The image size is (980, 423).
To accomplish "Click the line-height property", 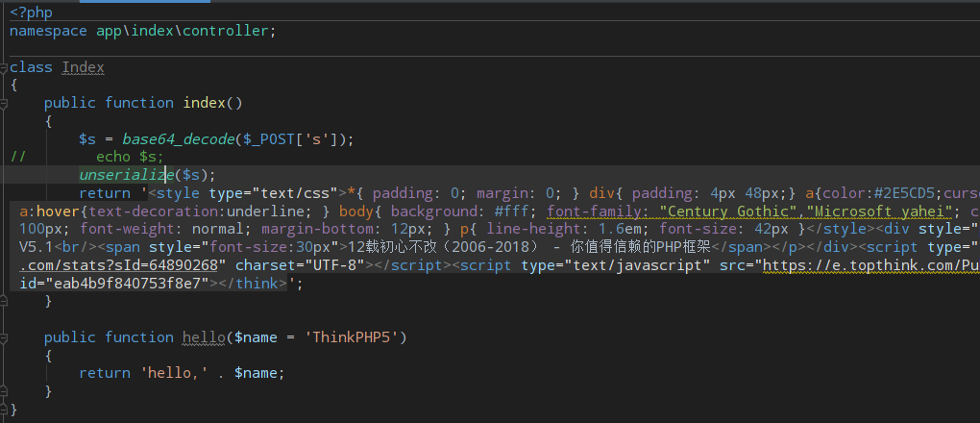I will pos(535,229).
